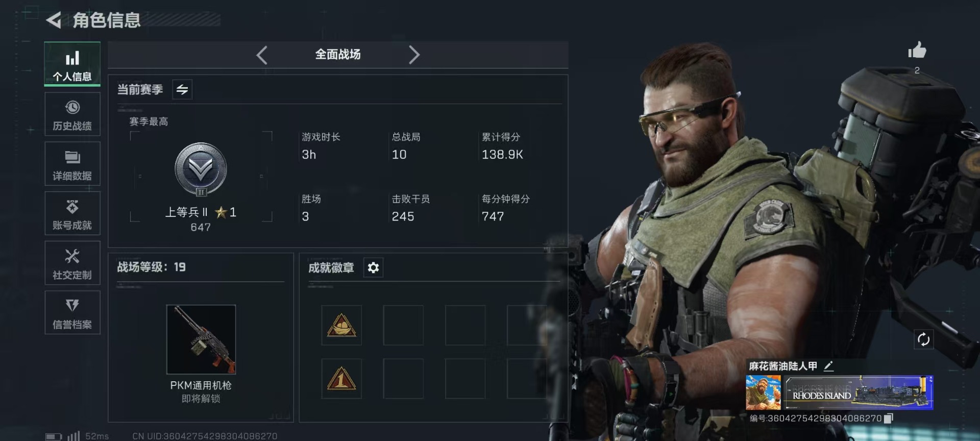The width and height of the screenshot is (980, 441).
Task: Toggle season view next to 当前赛季
Action: (182, 90)
